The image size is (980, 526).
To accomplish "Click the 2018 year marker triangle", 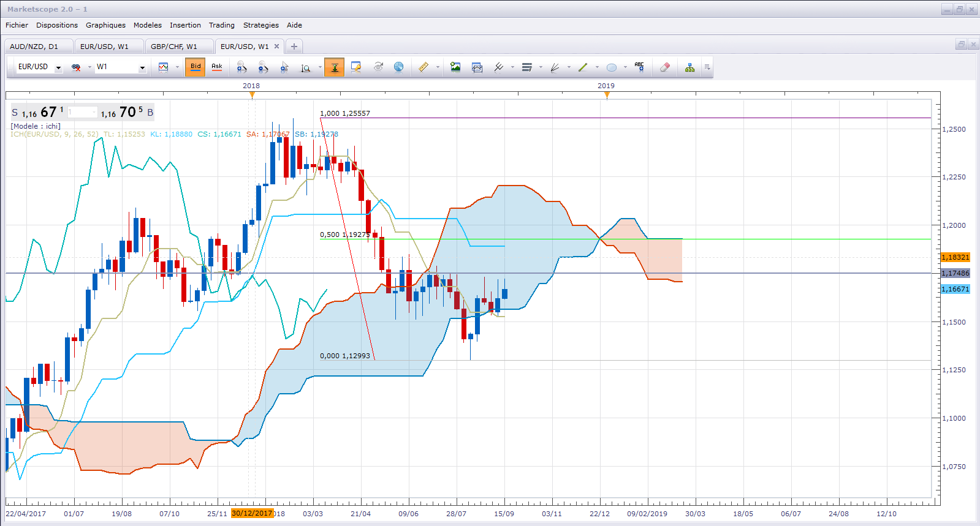I will pos(252,94).
